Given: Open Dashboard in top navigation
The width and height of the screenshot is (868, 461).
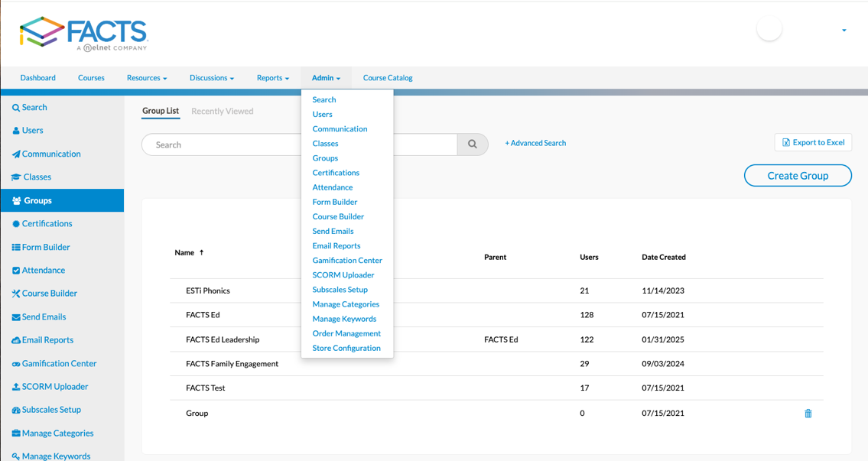Looking at the screenshot, I should (37, 78).
